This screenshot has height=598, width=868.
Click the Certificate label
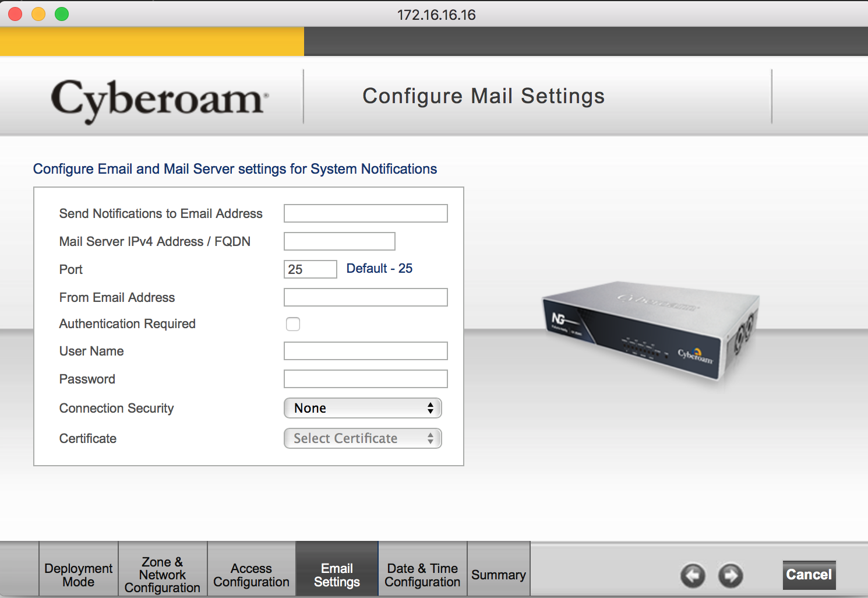click(88, 438)
